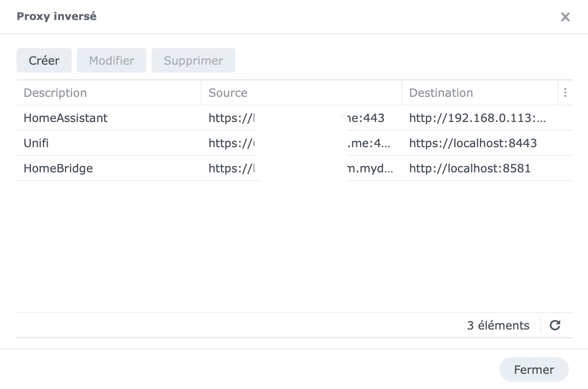
Task: Sort by the Destination column header
Action: click(441, 92)
